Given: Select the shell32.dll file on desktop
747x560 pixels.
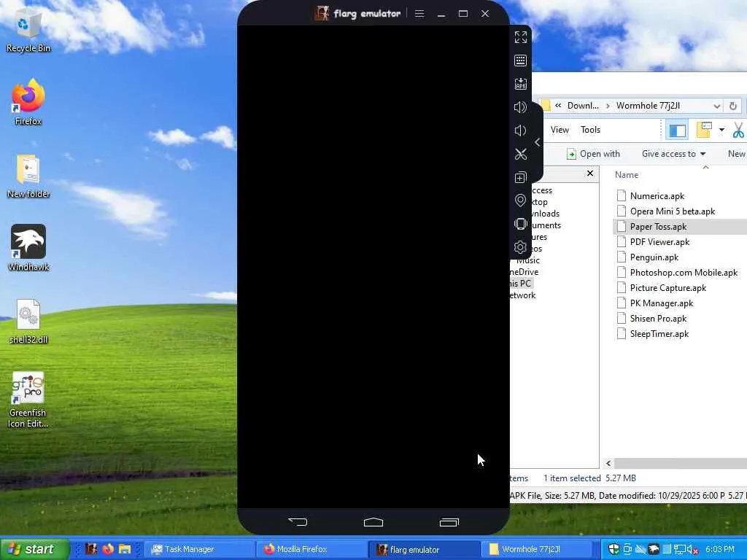Looking at the screenshot, I should [x=28, y=322].
